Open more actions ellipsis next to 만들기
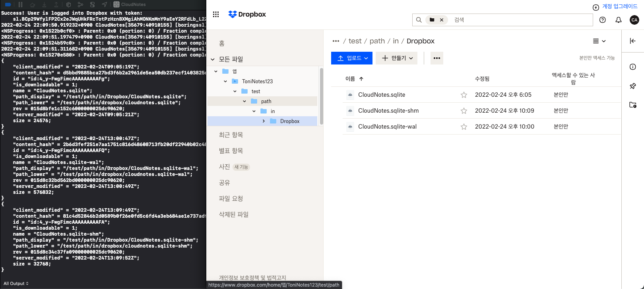 coord(437,58)
